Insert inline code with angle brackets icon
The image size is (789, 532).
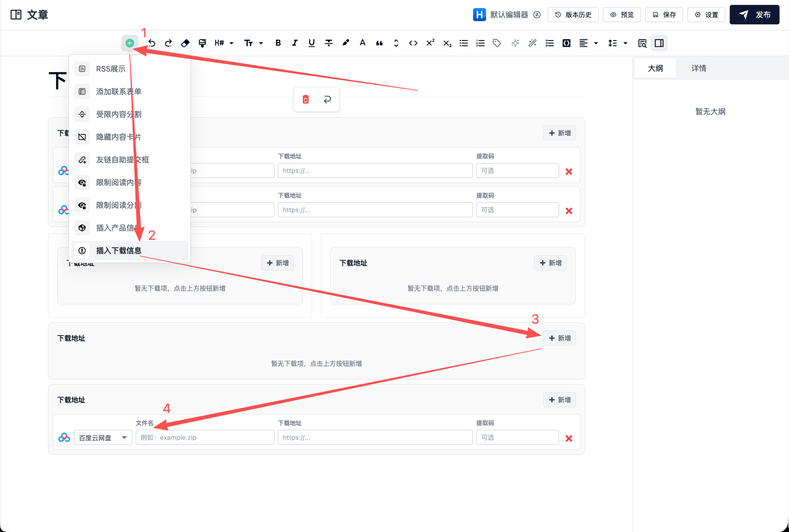pyautogui.click(x=413, y=43)
